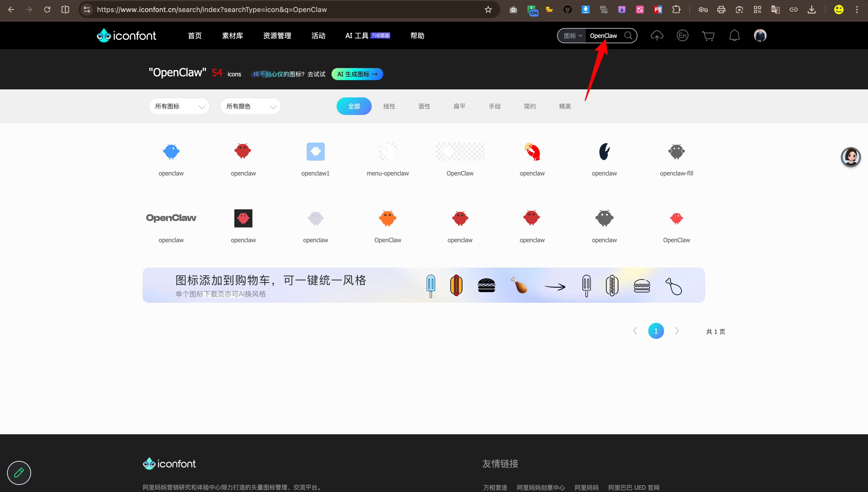
Task: Go to page 1 in pagination
Action: point(656,331)
